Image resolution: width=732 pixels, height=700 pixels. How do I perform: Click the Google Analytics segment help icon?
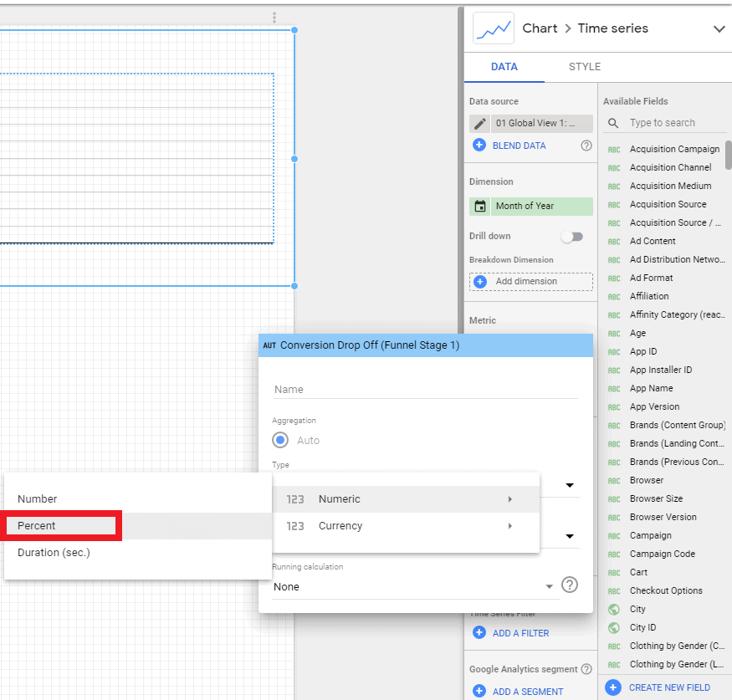coord(586,669)
